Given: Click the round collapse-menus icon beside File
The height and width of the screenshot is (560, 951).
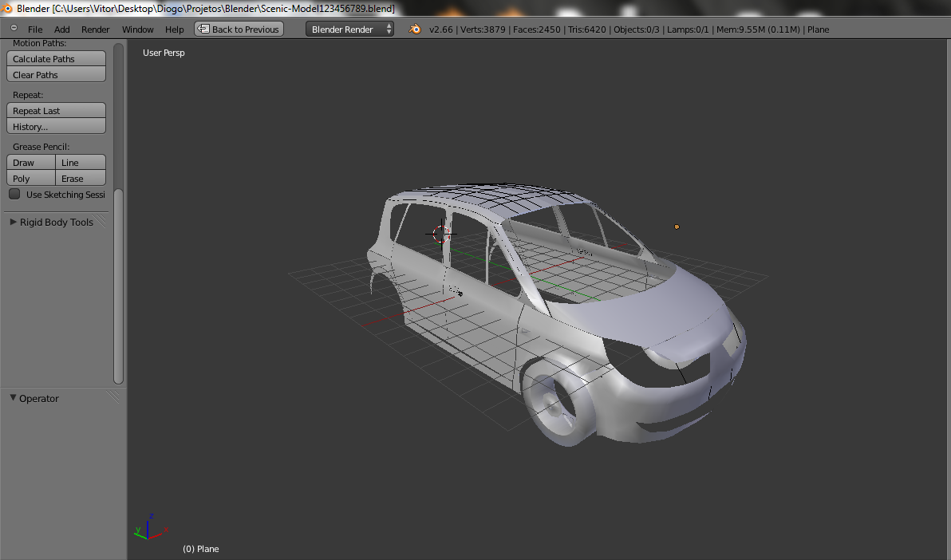Looking at the screenshot, I should point(14,29).
